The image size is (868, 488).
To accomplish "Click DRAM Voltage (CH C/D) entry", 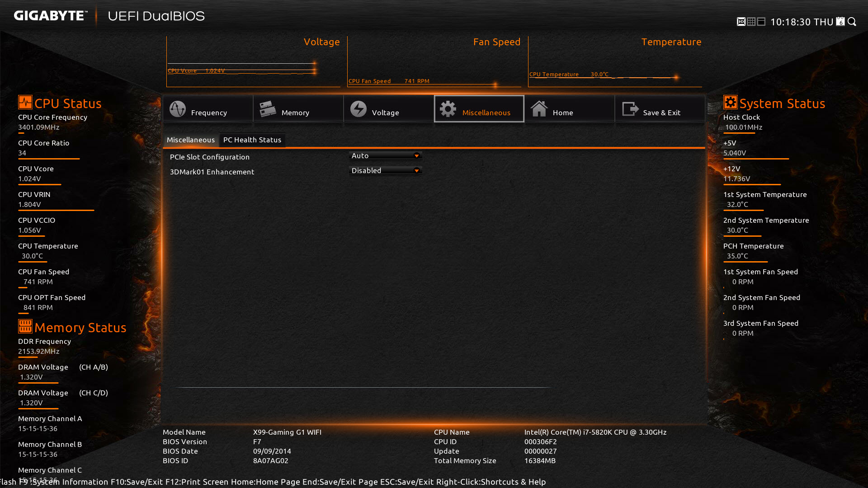I will pos(63,398).
